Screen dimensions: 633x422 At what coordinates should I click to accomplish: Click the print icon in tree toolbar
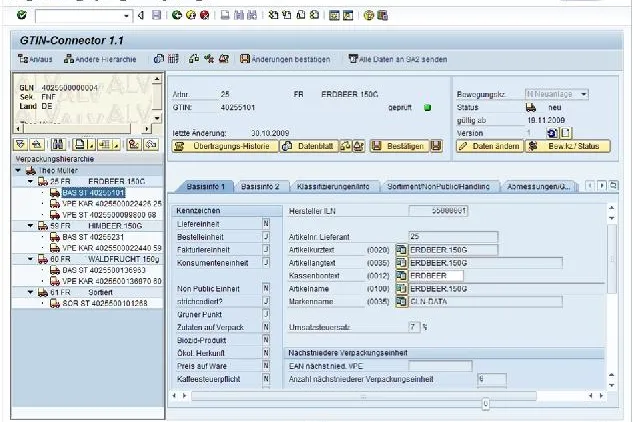[x=80, y=144]
